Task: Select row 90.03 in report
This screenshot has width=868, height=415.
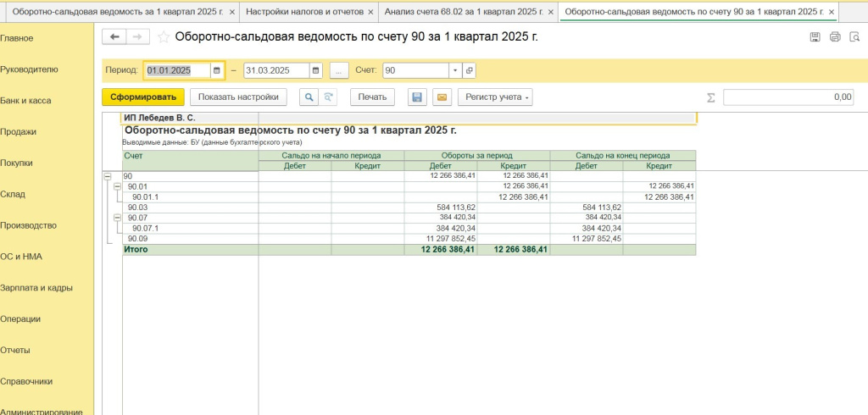Action: [409, 207]
